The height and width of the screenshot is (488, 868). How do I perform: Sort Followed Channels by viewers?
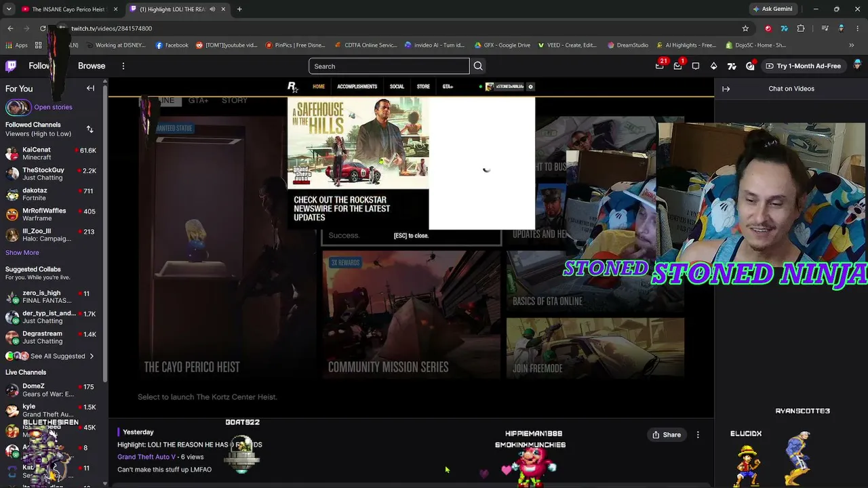pos(90,129)
